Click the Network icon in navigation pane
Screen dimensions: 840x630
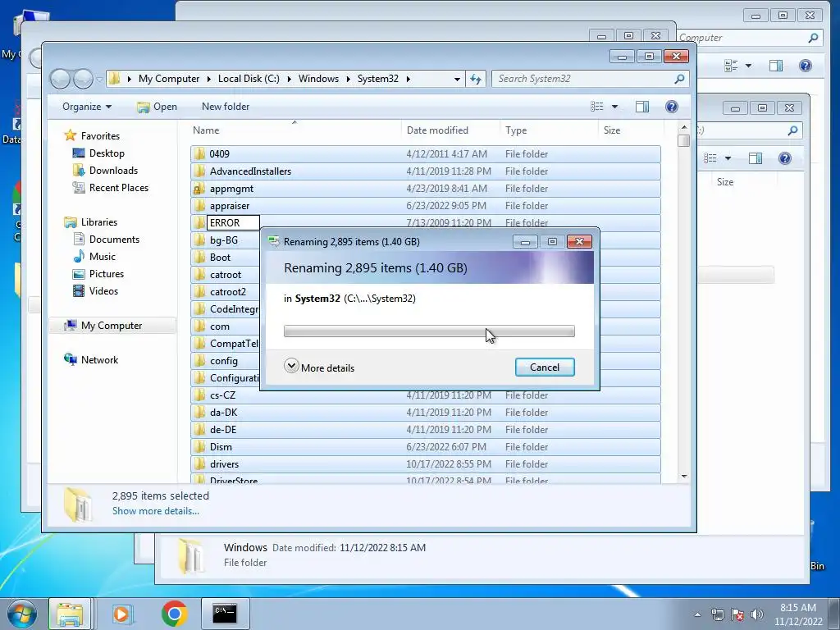71,359
